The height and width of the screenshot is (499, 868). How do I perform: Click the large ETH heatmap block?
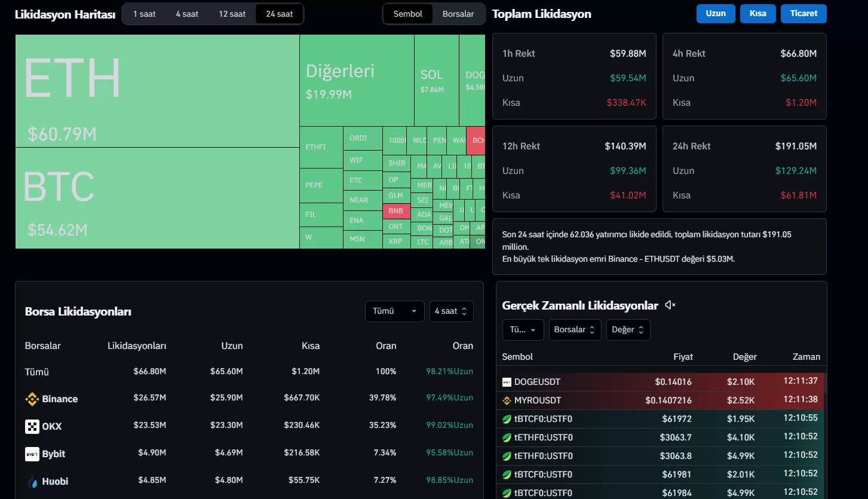(157, 90)
